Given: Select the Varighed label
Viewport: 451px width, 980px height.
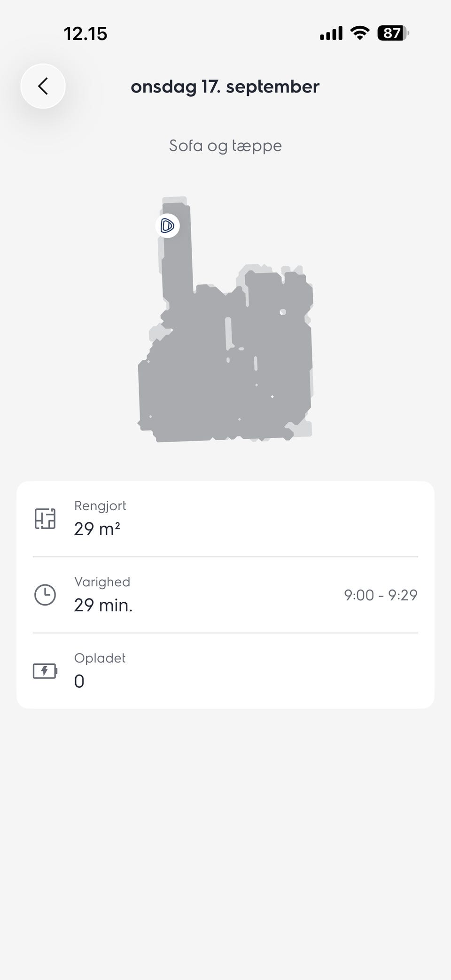Looking at the screenshot, I should (102, 582).
